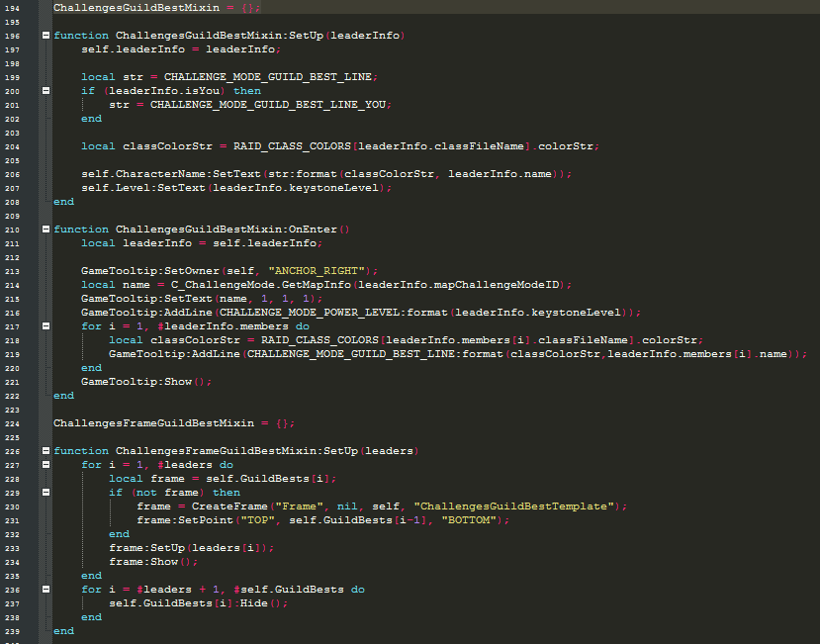This screenshot has width=820, height=644.
Task: Collapse the ChallengesGuildBestMixin:SetUp function fold
Action: (x=46, y=36)
